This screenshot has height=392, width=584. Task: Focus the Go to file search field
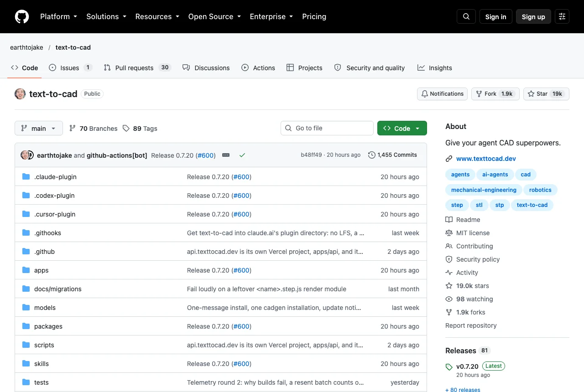pos(327,129)
